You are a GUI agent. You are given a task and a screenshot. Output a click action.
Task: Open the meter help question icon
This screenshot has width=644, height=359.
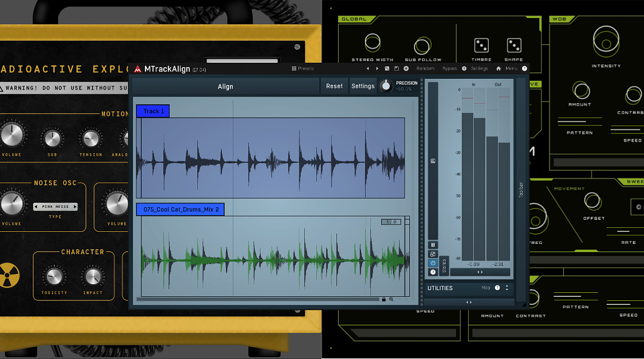[x=432, y=272]
